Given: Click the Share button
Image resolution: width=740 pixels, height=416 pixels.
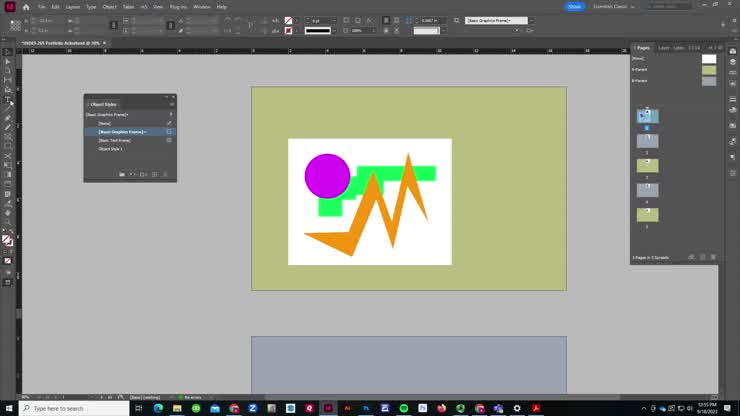Looking at the screenshot, I should click(575, 7).
